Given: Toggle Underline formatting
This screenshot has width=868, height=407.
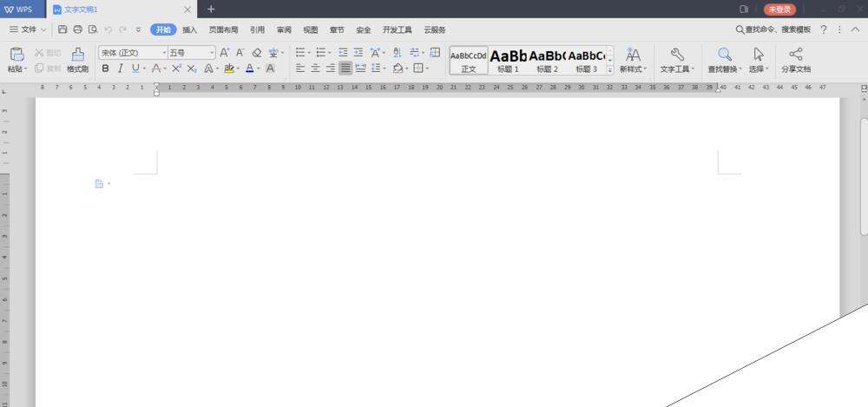Looking at the screenshot, I should pos(135,69).
